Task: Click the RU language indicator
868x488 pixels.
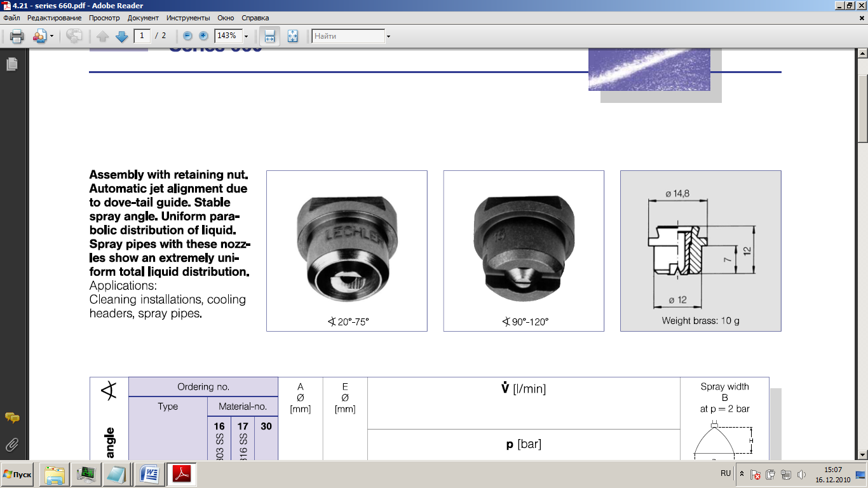Action: 726,474
